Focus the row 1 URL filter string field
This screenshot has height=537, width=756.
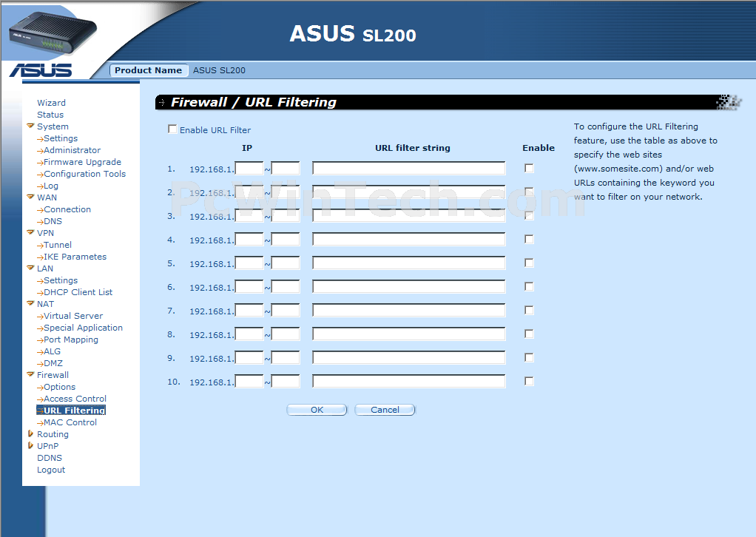(409, 168)
